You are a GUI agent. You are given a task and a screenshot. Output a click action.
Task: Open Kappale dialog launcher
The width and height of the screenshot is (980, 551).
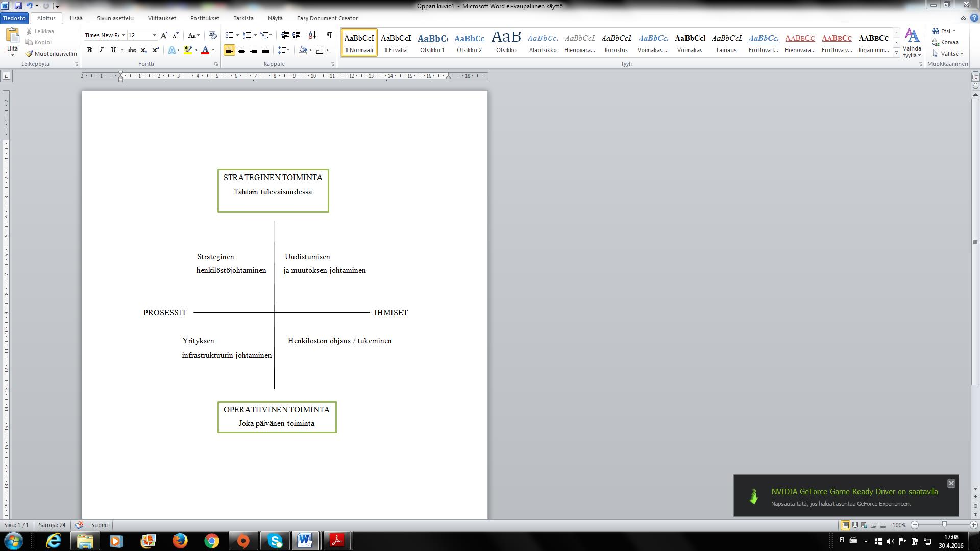tap(333, 64)
